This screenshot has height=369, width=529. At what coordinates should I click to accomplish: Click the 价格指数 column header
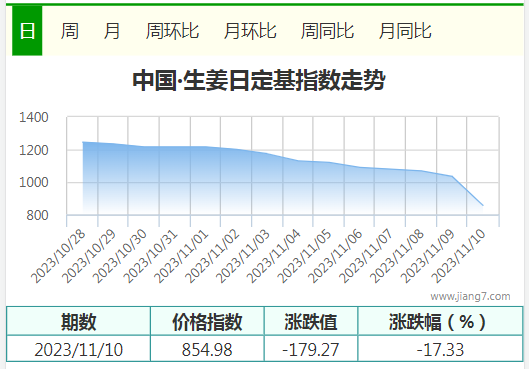pos(207,321)
